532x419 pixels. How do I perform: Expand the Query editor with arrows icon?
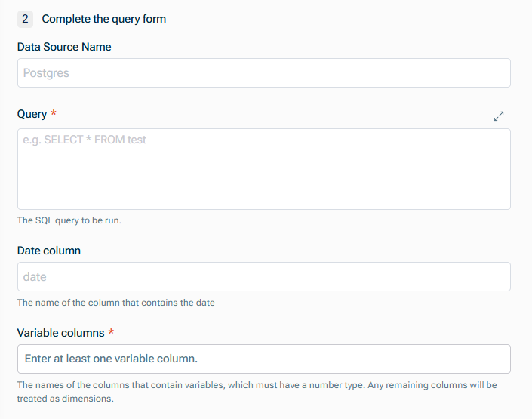tap(498, 116)
